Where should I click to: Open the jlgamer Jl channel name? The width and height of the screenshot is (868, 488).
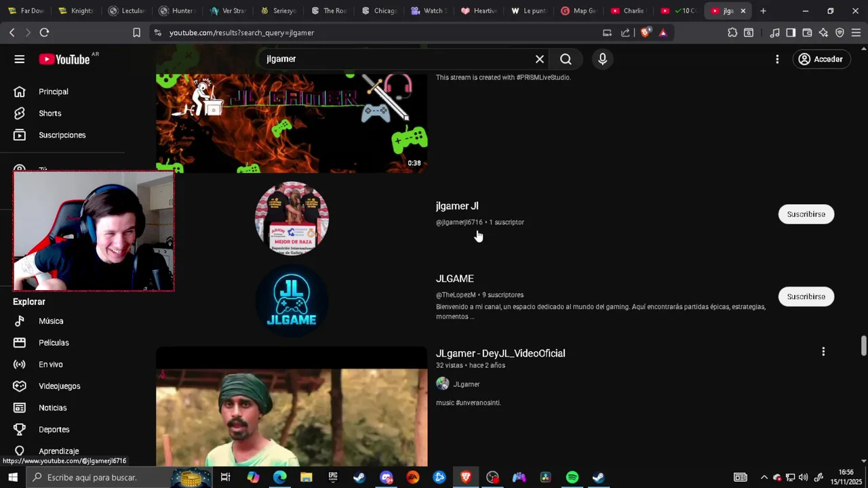pyautogui.click(x=457, y=206)
